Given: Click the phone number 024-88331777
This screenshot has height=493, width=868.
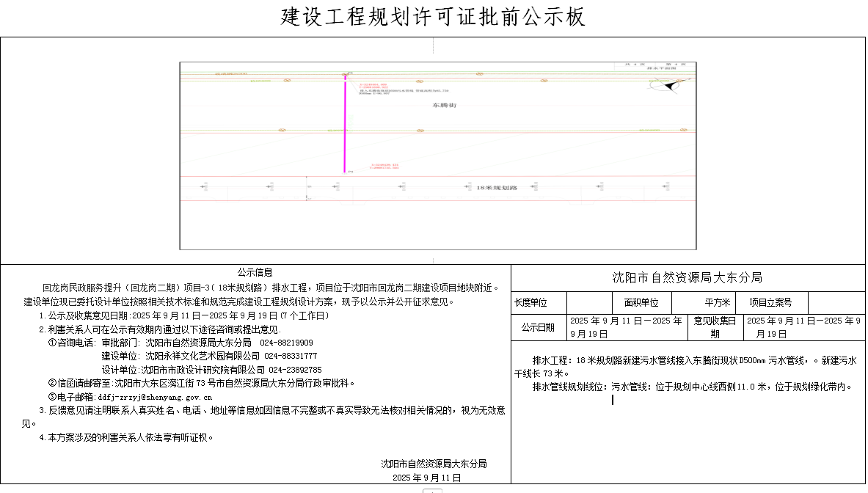Looking at the screenshot, I should [291, 356].
